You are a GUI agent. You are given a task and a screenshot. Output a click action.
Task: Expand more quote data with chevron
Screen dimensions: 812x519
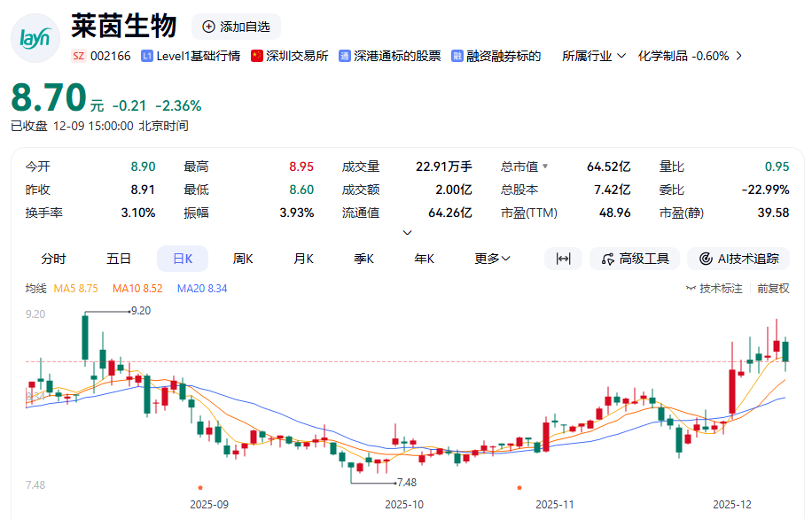click(x=407, y=233)
